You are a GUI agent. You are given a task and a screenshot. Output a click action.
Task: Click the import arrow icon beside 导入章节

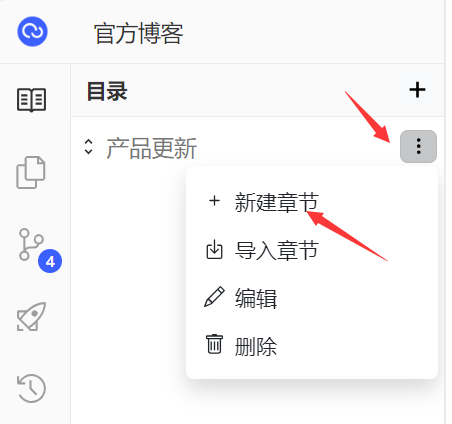coord(214,249)
